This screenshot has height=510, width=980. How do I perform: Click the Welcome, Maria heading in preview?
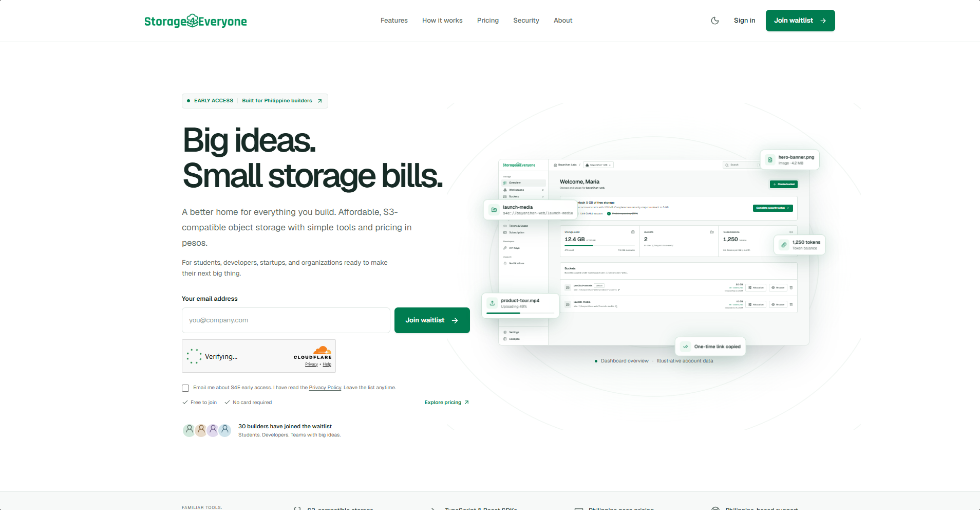[x=579, y=182]
